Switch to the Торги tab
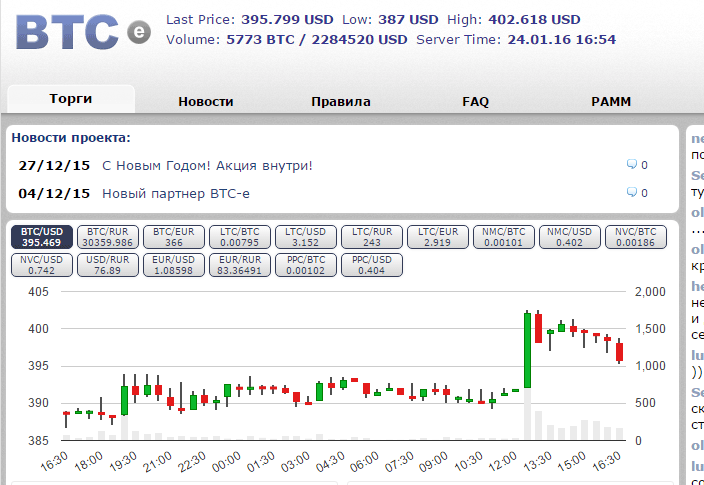 click(71, 99)
